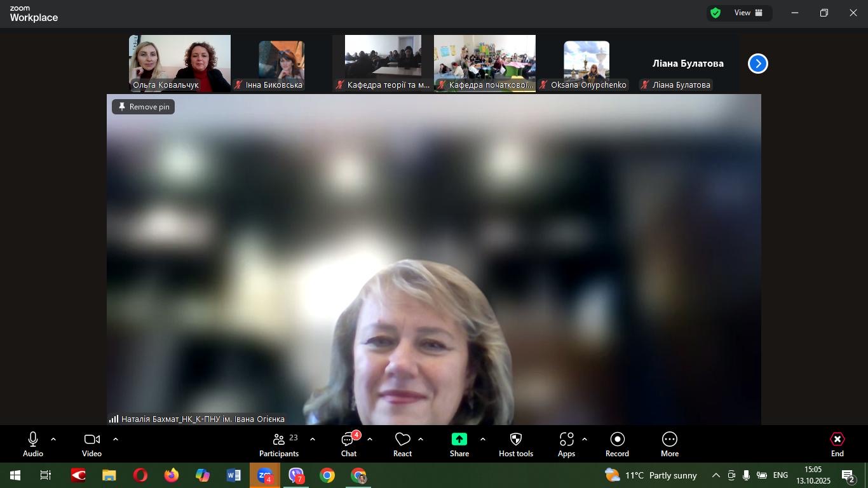The image size is (868, 488).
Task: Open Host tools shield icon
Action: (515, 444)
